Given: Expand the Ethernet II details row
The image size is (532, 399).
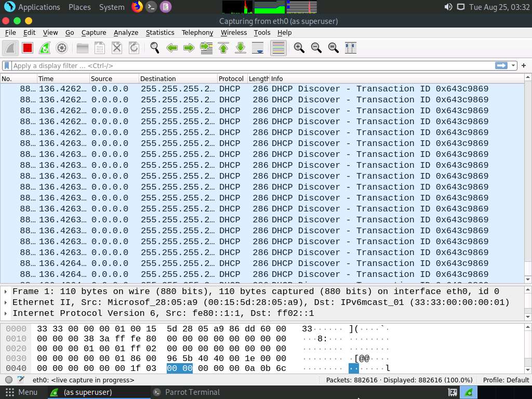Looking at the screenshot, I should tap(6, 302).
